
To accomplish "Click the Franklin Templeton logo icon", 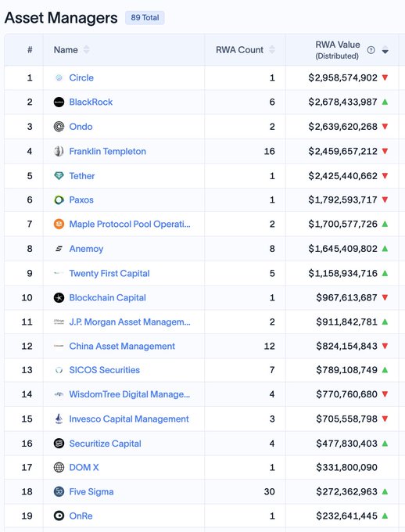I will point(59,151).
